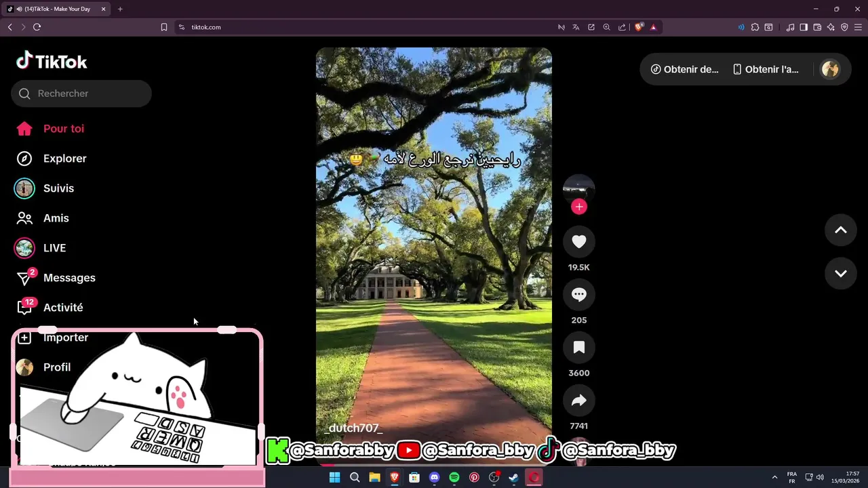The height and width of the screenshot is (488, 868).
Task: Open Discord from the taskbar
Action: click(x=435, y=478)
